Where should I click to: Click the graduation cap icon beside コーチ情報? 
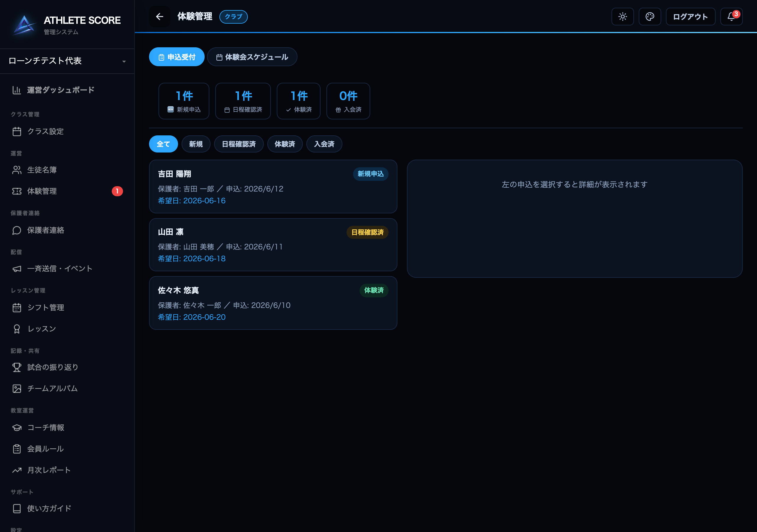[x=17, y=427]
